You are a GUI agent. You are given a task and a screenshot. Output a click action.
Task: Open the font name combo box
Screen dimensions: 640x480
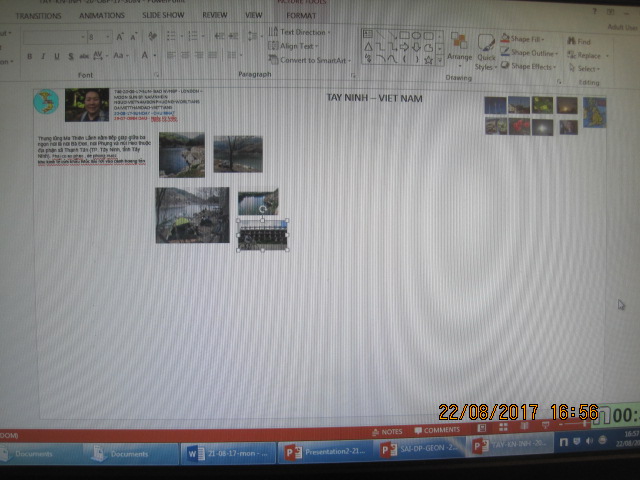click(55, 37)
